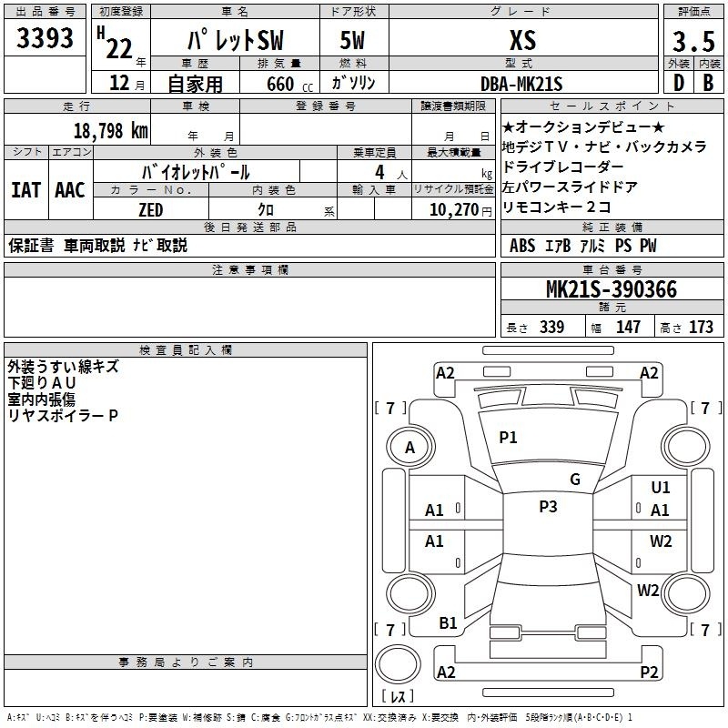Click the chassis number MK21S-390366
Viewport: 728px width, 728px height.
[611, 289]
